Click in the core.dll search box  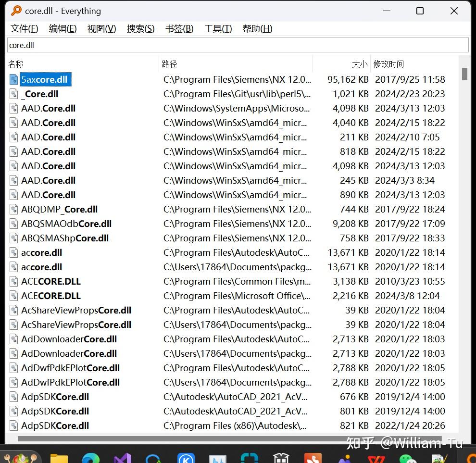coord(238,45)
